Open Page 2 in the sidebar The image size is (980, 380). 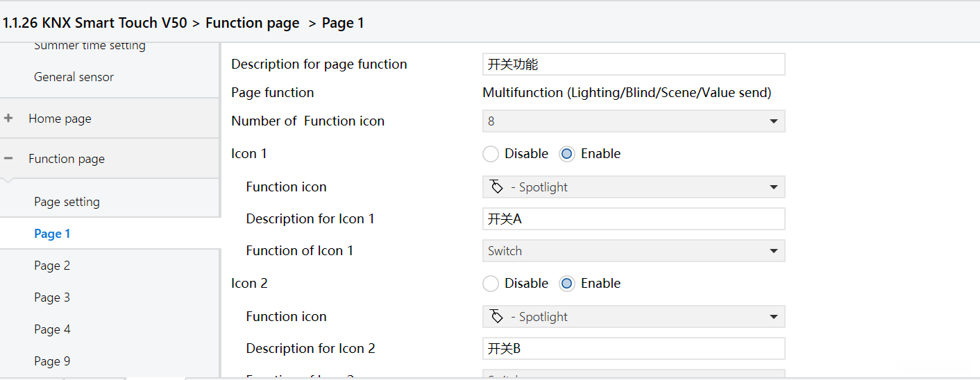click(x=52, y=266)
